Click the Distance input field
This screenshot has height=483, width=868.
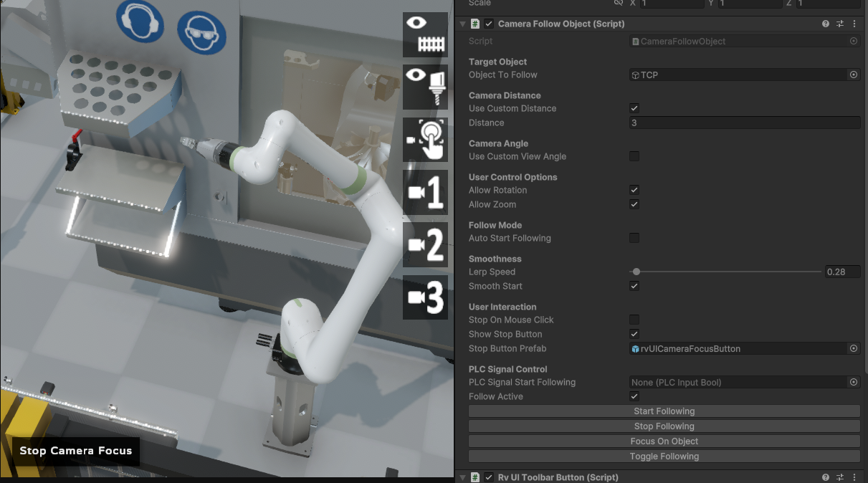745,123
